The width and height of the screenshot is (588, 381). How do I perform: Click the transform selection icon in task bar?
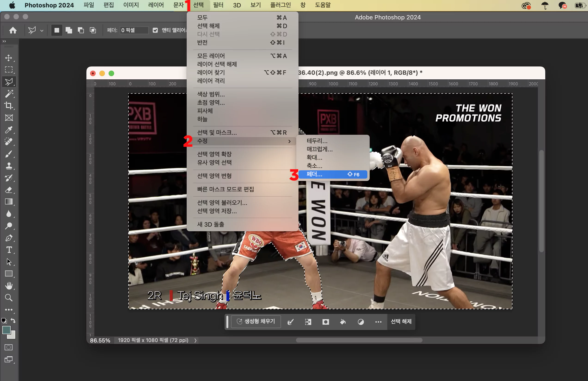[308, 322]
